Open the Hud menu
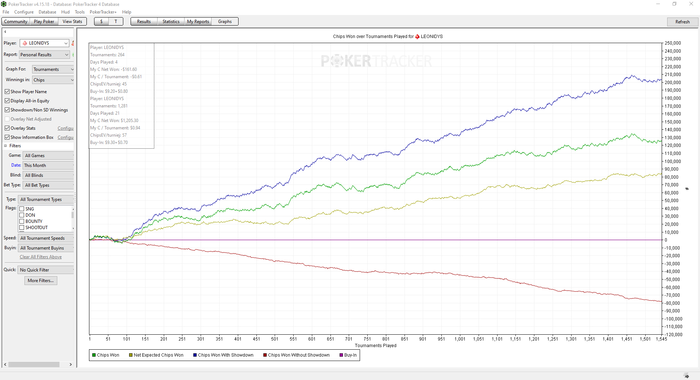The height and width of the screenshot is (380, 700). pyautogui.click(x=65, y=12)
